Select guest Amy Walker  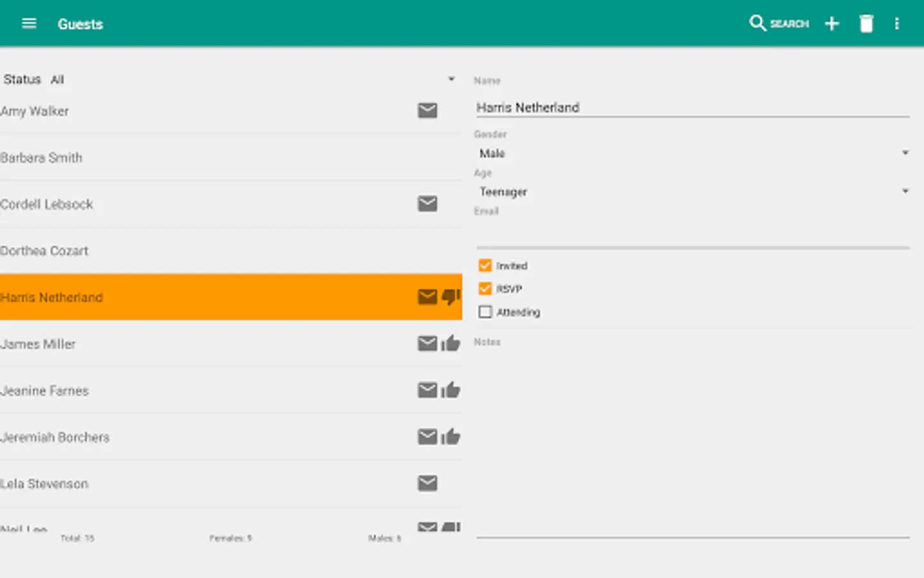pos(231,110)
